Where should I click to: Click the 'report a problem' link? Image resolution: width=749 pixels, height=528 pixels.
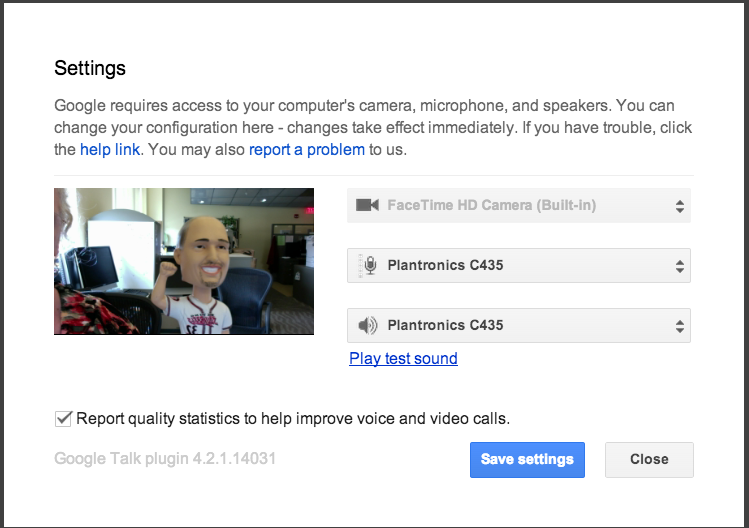(x=307, y=150)
